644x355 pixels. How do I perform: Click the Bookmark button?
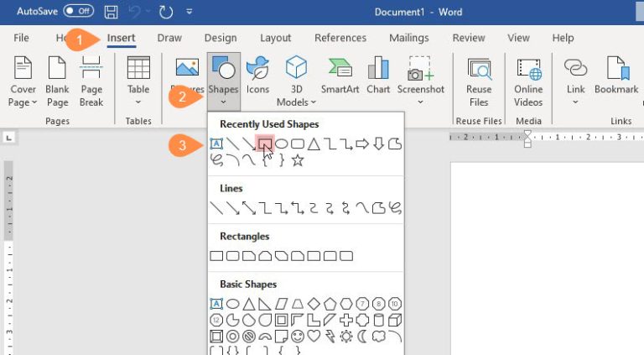click(616, 75)
